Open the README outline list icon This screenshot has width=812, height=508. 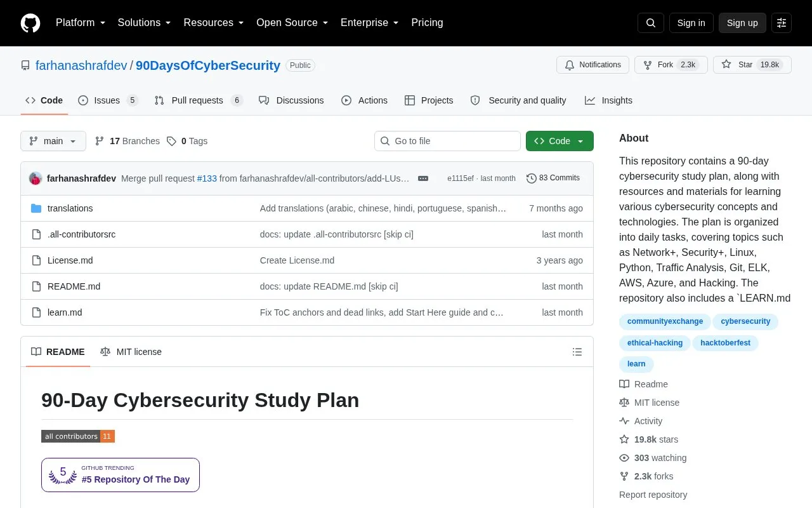click(x=577, y=352)
